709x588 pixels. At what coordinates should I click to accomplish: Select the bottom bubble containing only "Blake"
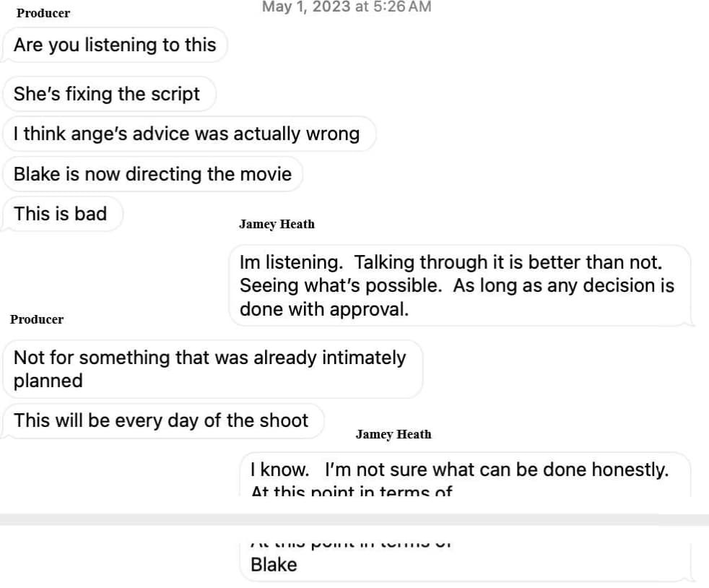click(274, 565)
